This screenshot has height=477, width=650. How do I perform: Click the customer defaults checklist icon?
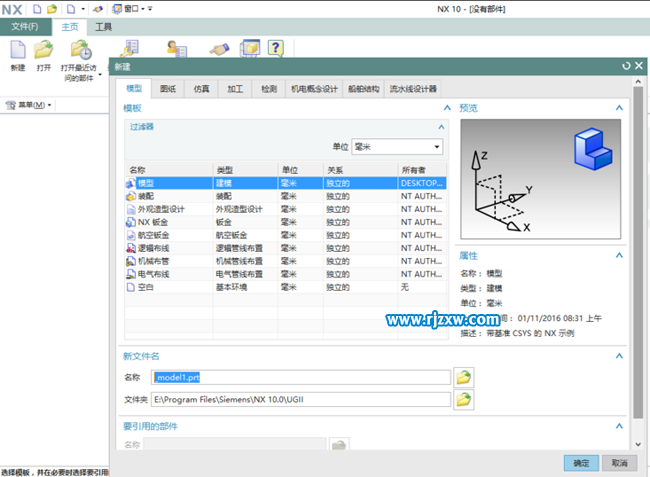click(x=129, y=48)
